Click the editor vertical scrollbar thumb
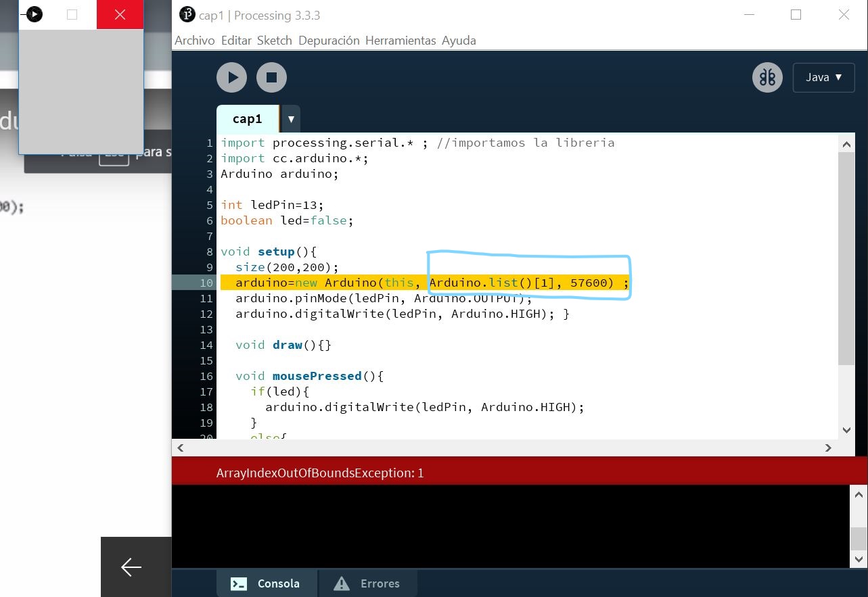 846,258
